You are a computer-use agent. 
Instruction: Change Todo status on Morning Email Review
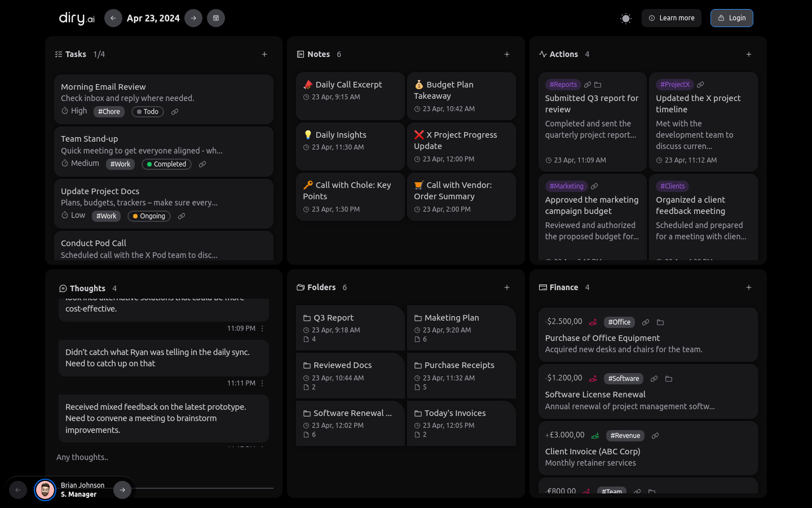(148, 112)
